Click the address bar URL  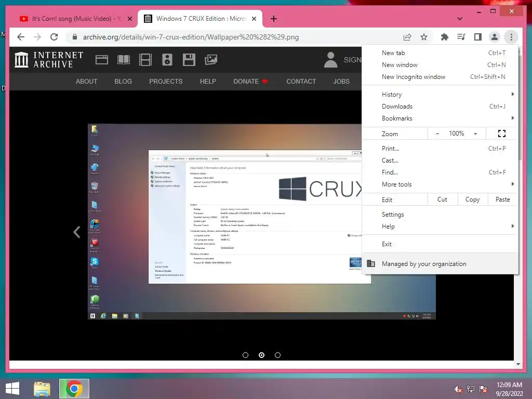191,37
